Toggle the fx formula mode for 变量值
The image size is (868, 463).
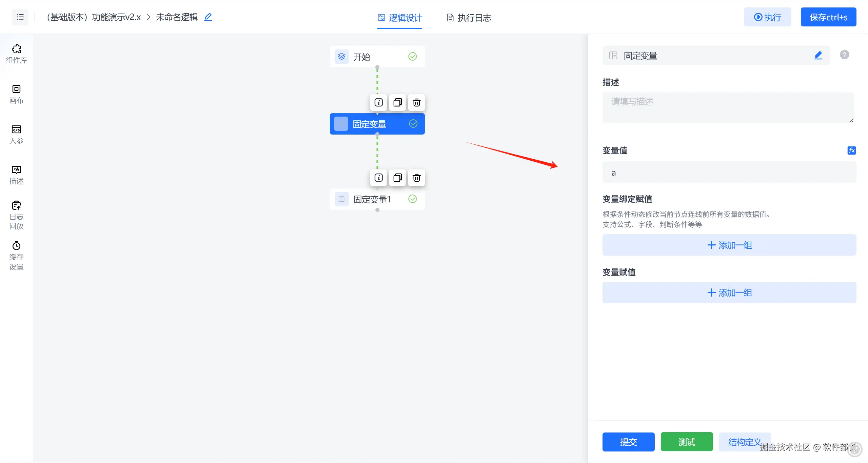[x=851, y=150]
